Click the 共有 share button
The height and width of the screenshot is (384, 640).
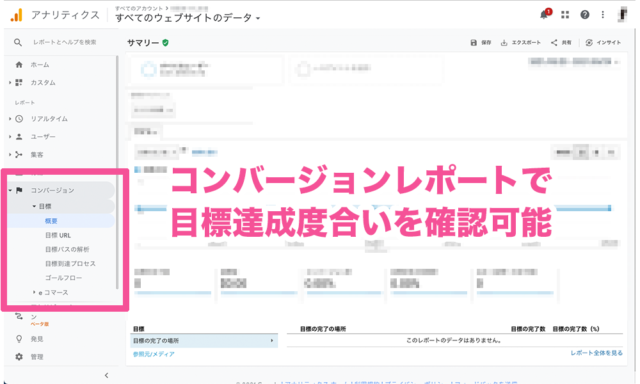561,42
